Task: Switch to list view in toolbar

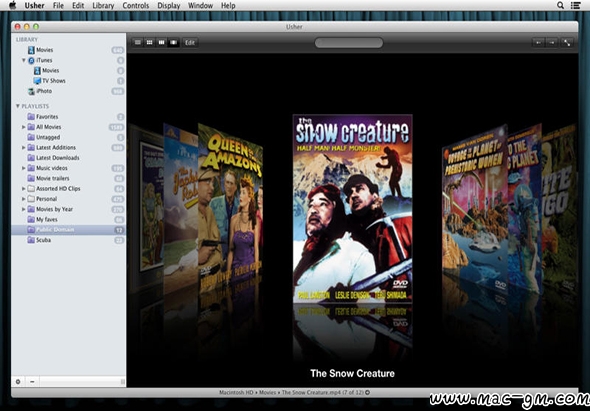Action: pyautogui.click(x=138, y=43)
